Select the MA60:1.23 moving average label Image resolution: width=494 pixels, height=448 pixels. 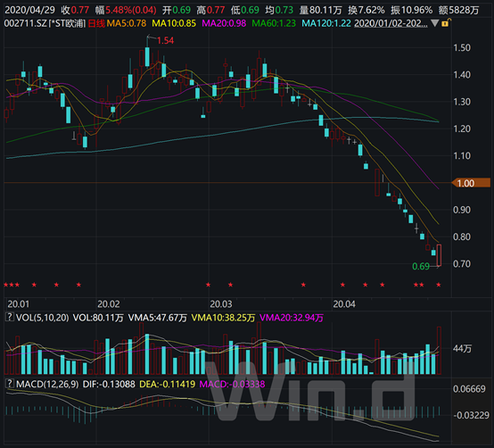pyautogui.click(x=274, y=23)
